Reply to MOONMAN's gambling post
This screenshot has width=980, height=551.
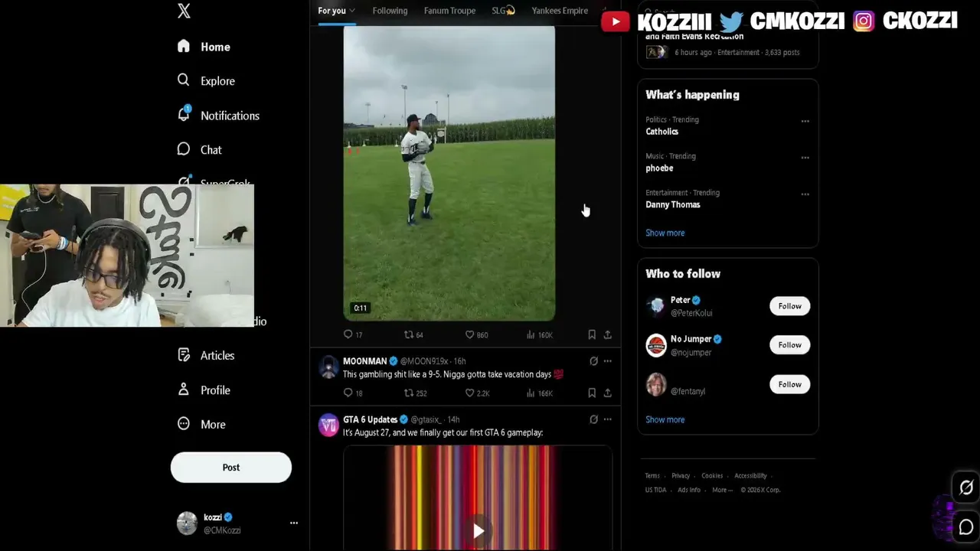pos(353,393)
